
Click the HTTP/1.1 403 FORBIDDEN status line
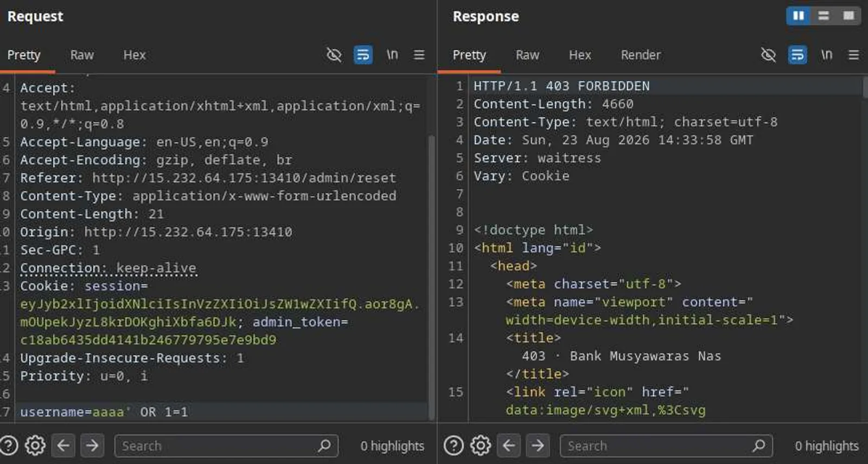point(561,86)
